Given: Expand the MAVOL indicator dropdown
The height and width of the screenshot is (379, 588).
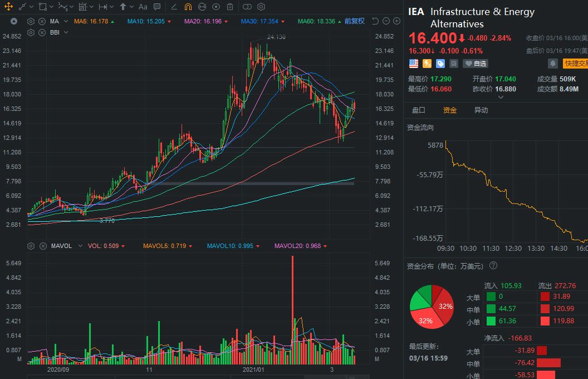Looking at the screenshot, I should click(x=80, y=246).
